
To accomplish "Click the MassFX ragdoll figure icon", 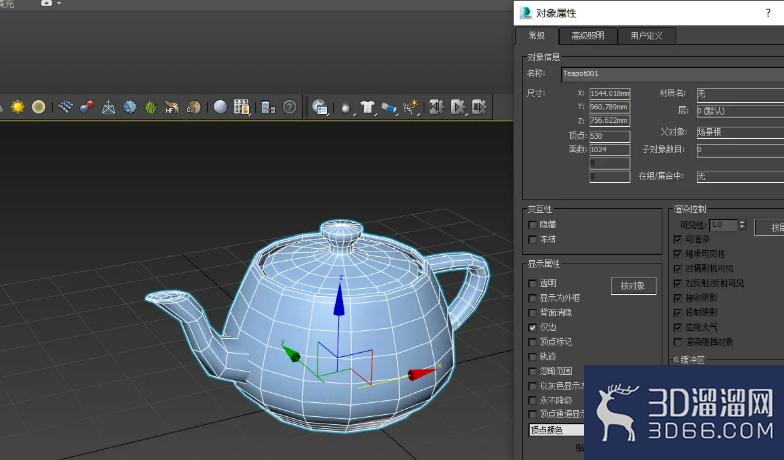I will [410, 107].
